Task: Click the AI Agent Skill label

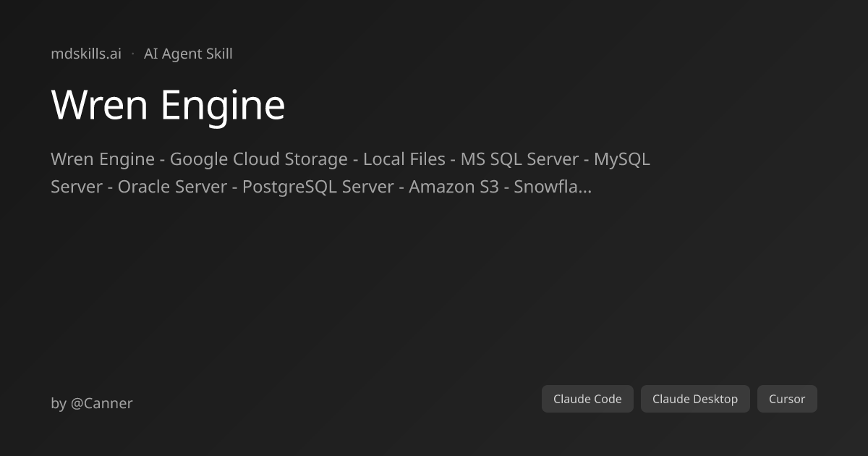Action: (x=188, y=54)
